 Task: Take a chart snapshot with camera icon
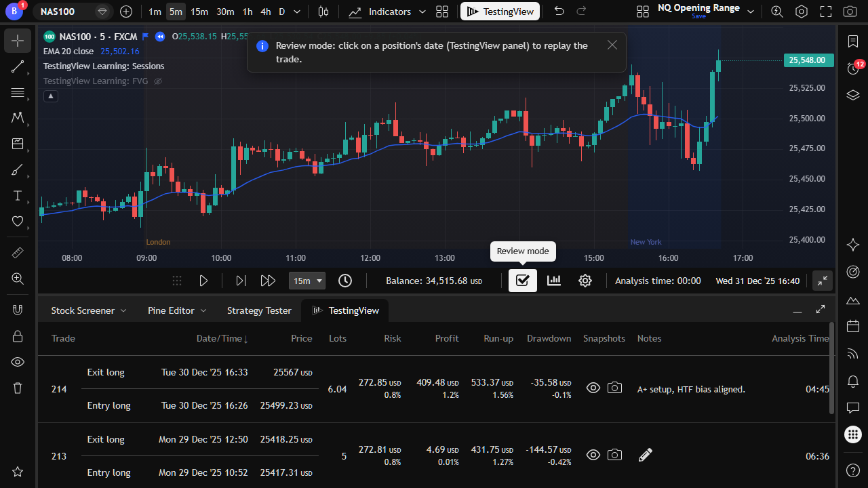[850, 12]
